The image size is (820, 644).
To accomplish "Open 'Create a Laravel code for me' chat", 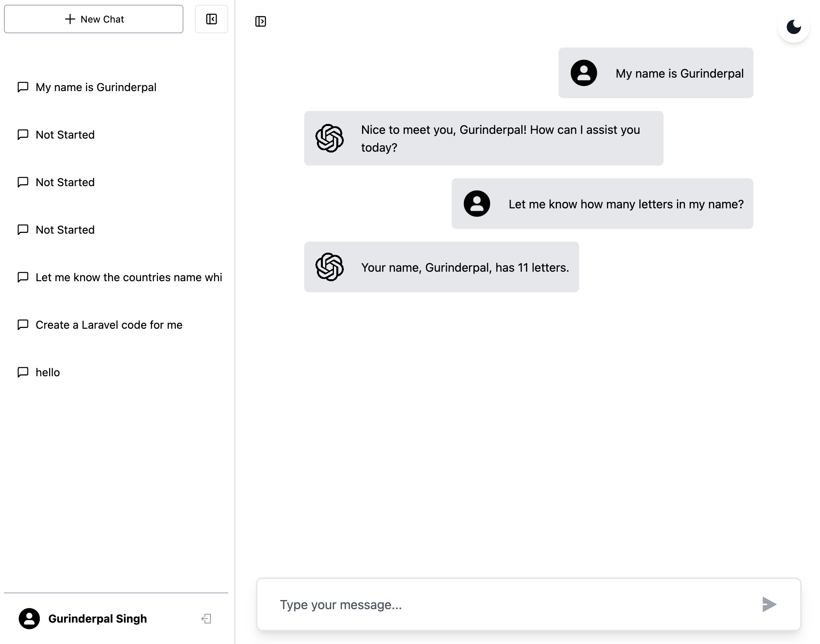I will [109, 325].
